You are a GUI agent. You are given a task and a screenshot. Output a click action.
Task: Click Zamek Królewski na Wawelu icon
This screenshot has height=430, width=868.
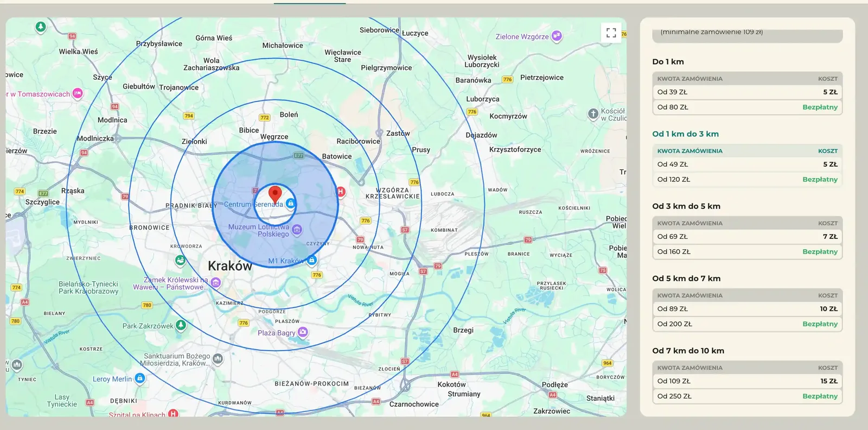point(216,283)
